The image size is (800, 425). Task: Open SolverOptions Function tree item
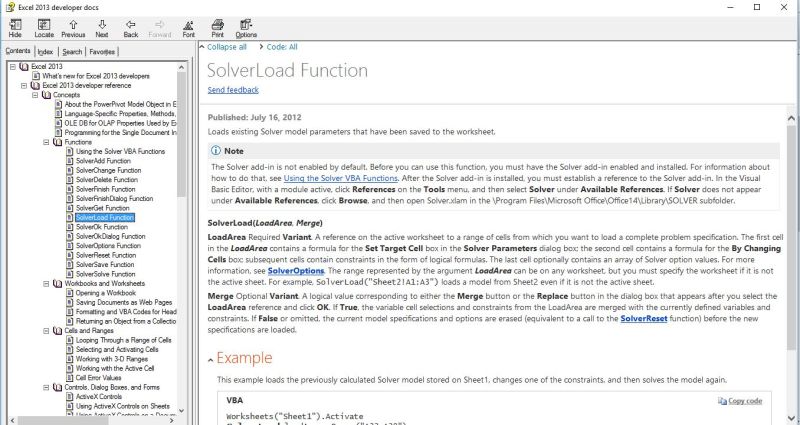coord(108,246)
